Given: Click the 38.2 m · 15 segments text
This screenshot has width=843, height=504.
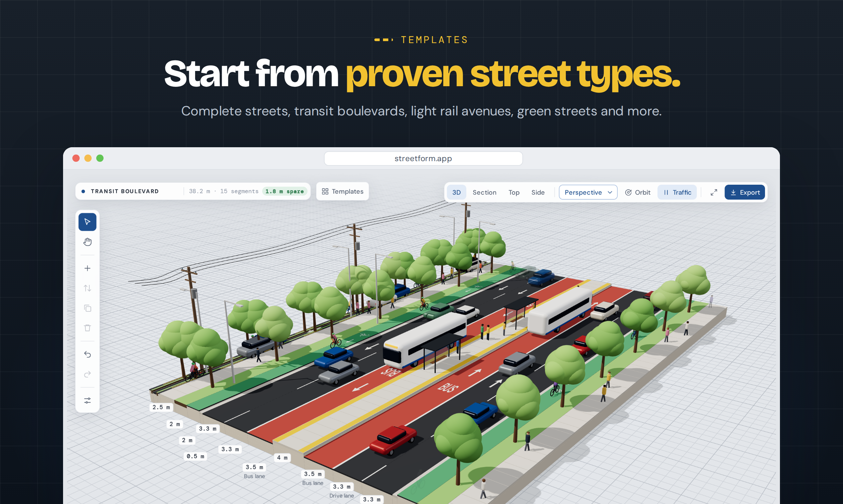Looking at the screenshot, I should coord(224,191).
